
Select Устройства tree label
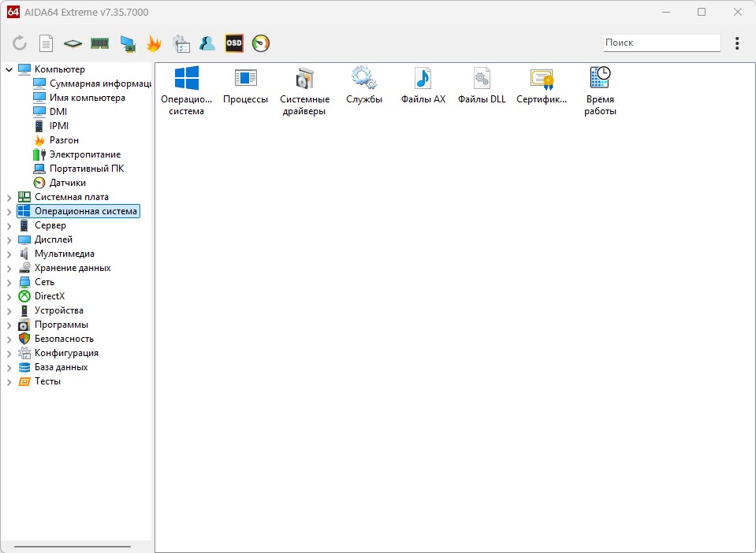(59, 310)
